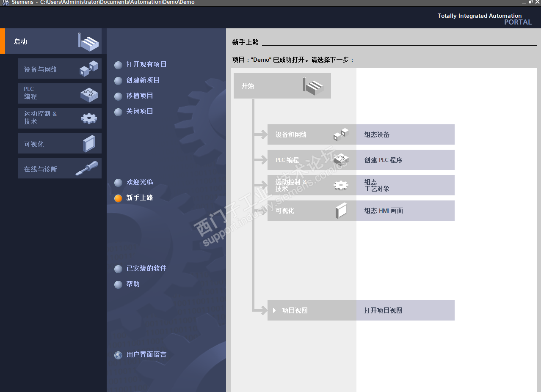Click the puzzle icon in the PLC 编程 row
The width and height of the screenshot is (541, 392).
tap(341, 160)
